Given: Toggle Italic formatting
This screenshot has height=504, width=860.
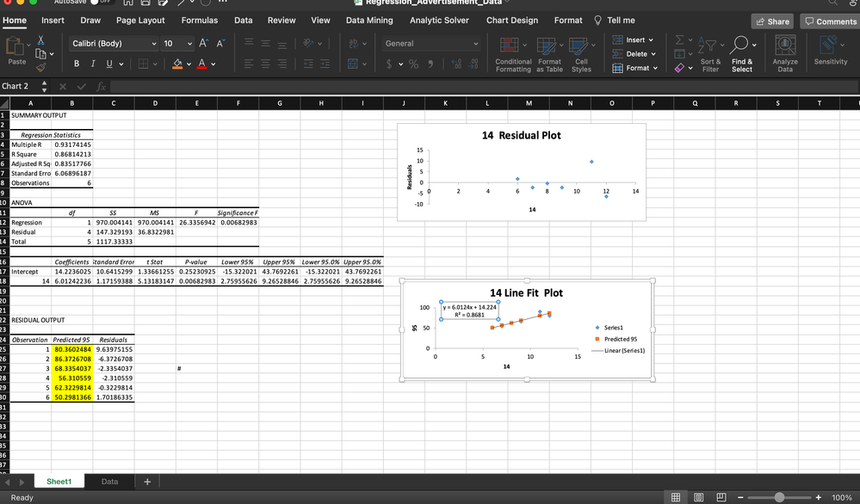Looking at the screenshot, I should (93, 64).
